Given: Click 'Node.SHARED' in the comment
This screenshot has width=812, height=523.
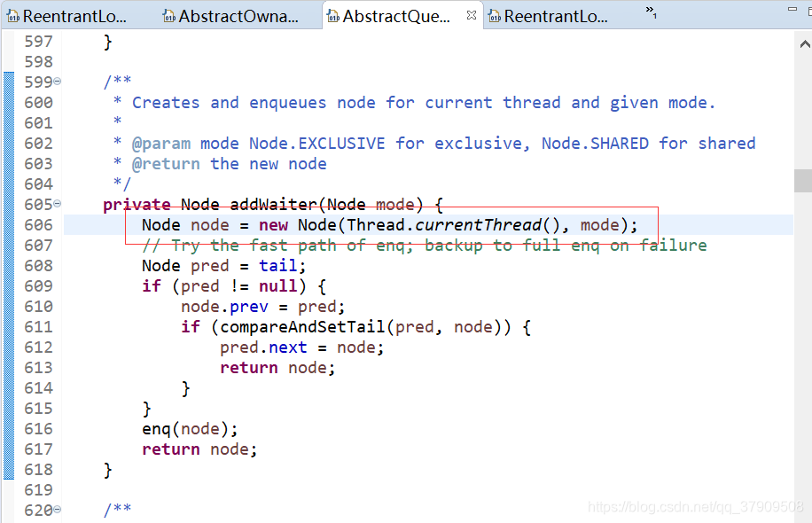Looking at the screenshot, I should (595, 144).
